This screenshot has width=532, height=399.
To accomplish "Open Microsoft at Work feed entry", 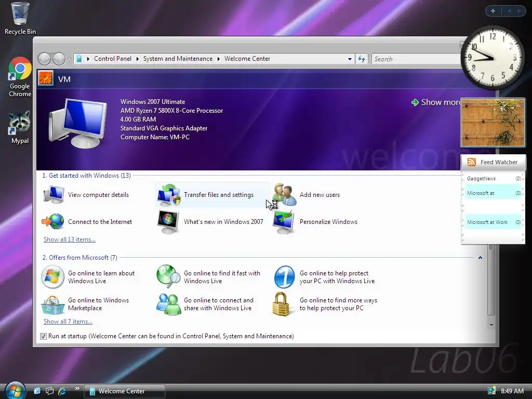I will pyautogui.click(x=494, y=222).
